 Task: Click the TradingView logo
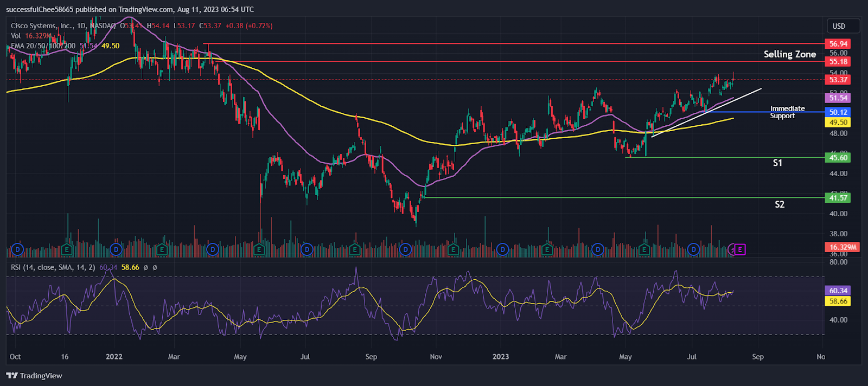click(x=34, y=376)
